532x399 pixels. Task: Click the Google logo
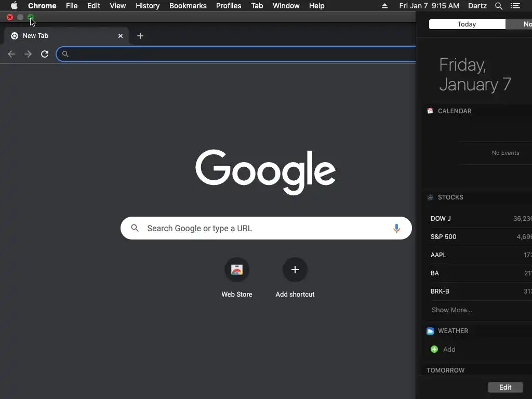pos(265,171)
